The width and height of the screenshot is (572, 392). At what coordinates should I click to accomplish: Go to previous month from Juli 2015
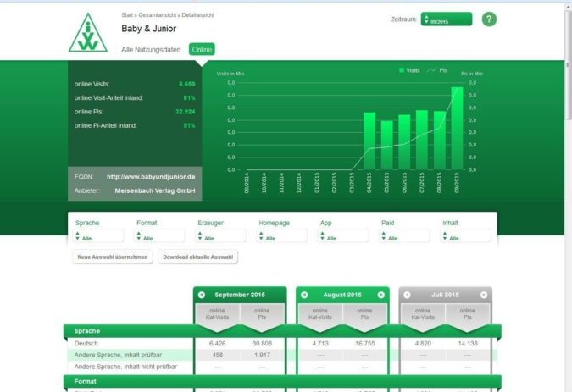tap(407, 295)
